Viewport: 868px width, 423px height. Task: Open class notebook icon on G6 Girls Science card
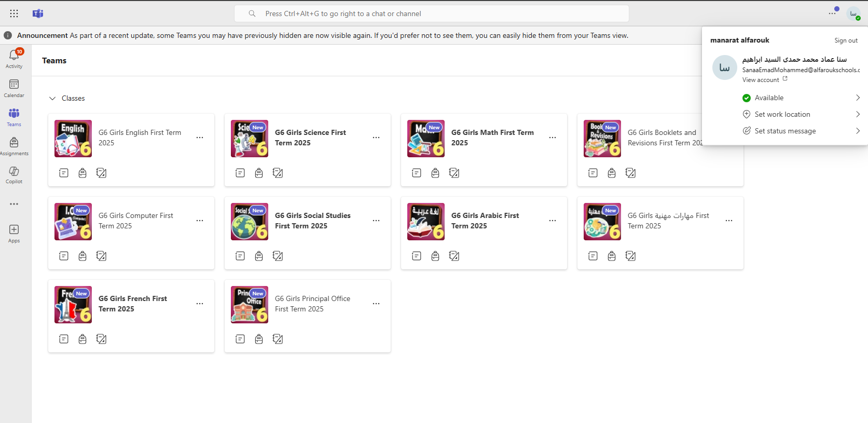(x=278, y=173)
